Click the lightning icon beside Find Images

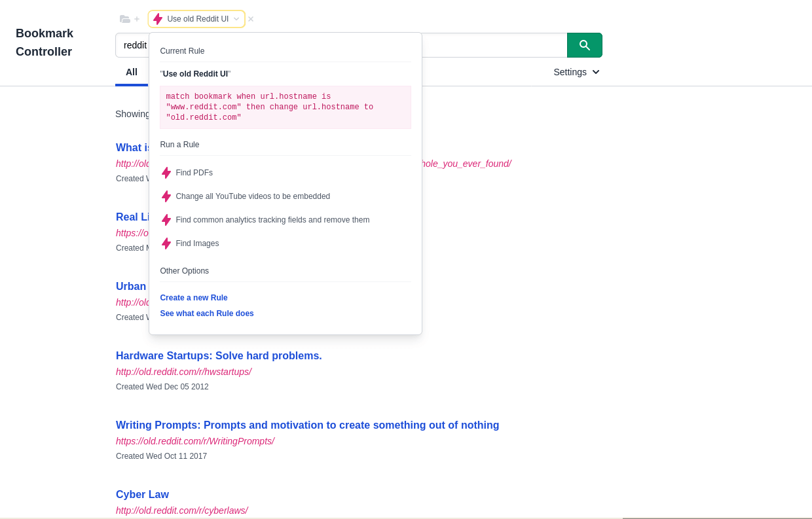point(166,243)
